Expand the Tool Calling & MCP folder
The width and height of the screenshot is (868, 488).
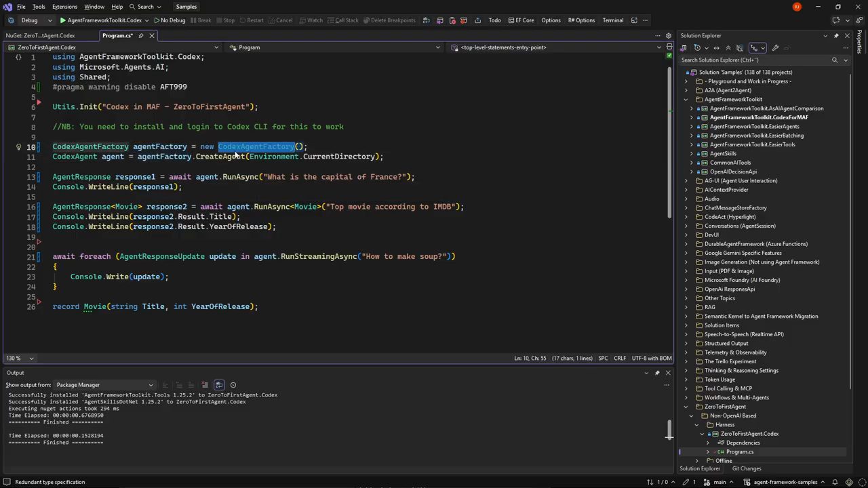(x=686, y=388)
